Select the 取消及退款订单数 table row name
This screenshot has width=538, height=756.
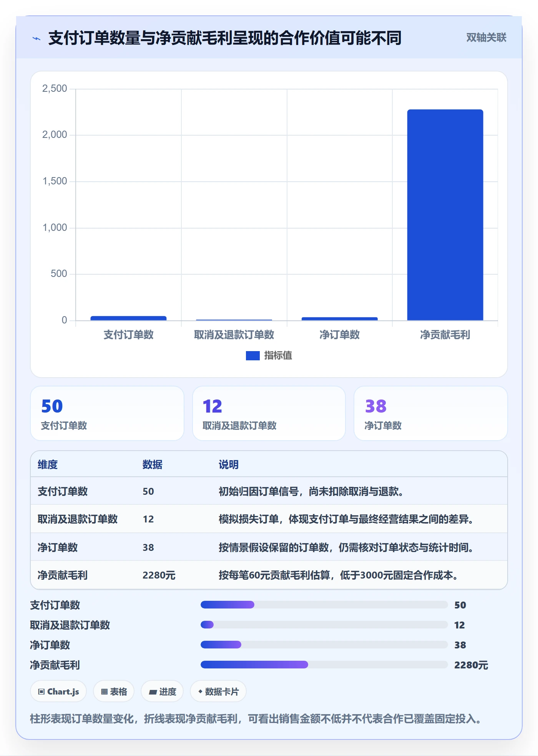[78, 519]
